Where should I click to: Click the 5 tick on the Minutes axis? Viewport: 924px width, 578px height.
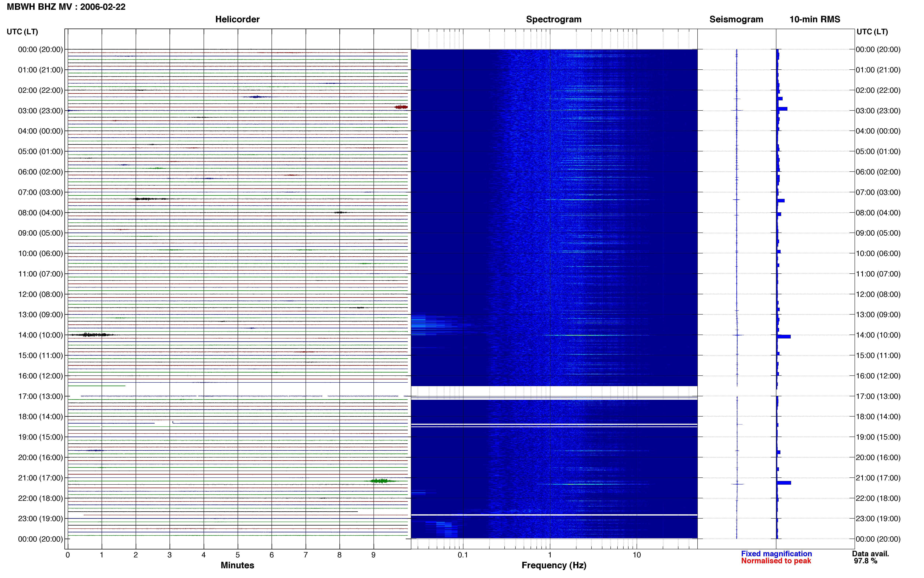(x=238, y=555)
